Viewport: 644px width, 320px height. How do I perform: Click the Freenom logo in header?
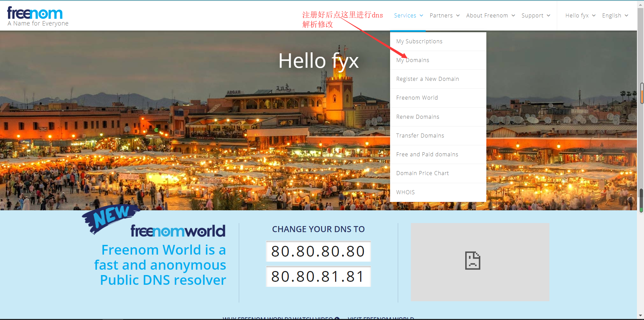(35, 14)
